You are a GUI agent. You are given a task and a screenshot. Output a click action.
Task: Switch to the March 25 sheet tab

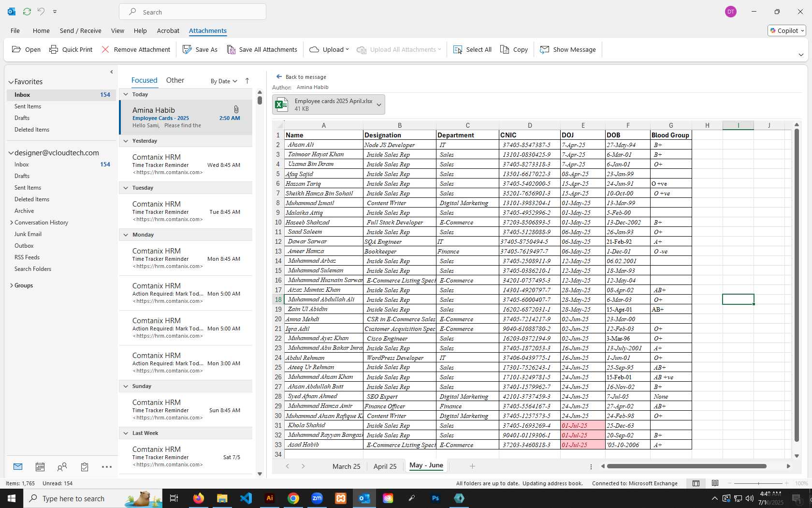click(346, 466)
